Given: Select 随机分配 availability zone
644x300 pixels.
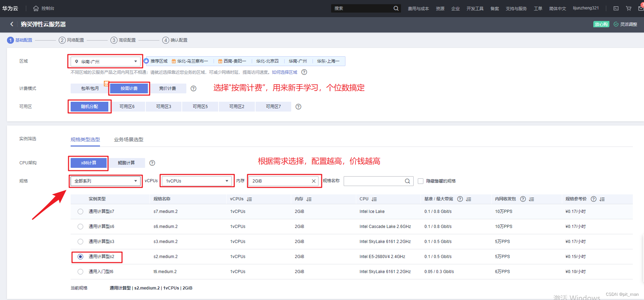Looking at the screenshot, I should coord(90,107).
